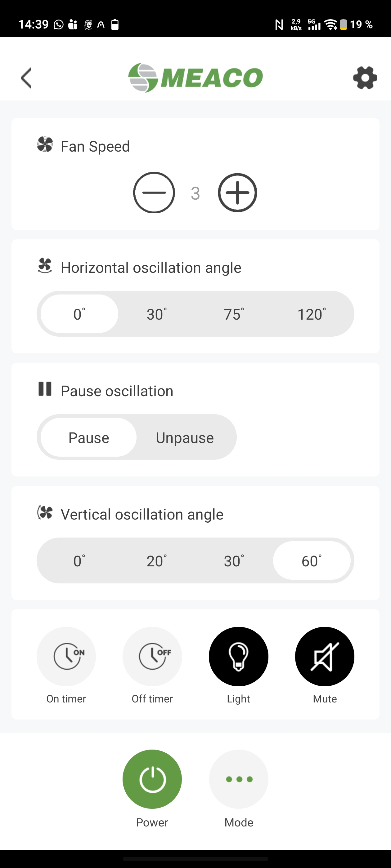Image resolution: width=391 pixels, height=868 pixels.
Task: Set horizontal oscillation angle to 30°
Action: [x=157, y=314]
